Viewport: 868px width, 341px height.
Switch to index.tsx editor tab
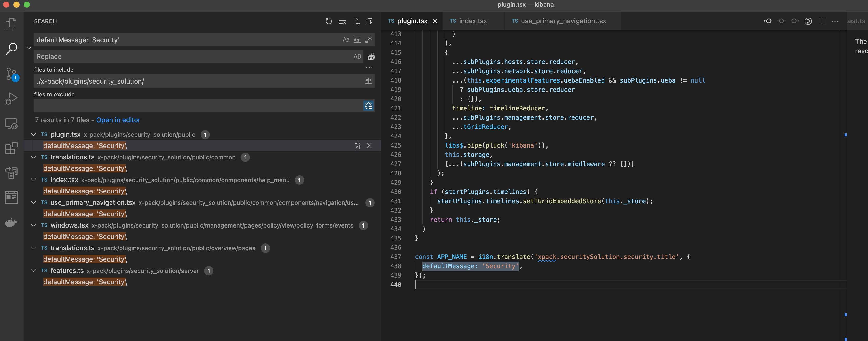click(x=472, y=21)
